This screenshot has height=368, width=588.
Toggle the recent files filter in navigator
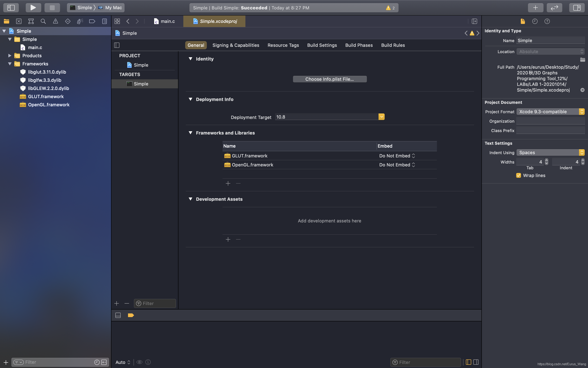97,362
